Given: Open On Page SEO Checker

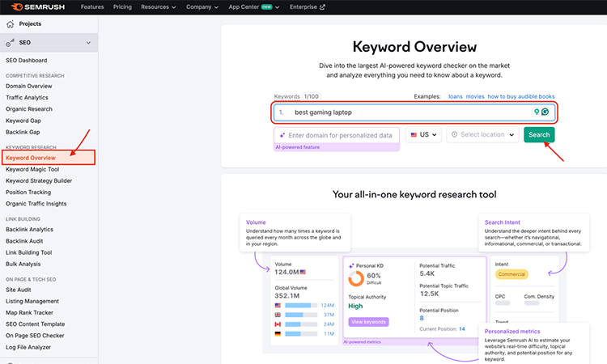Looking at the screenshot, I should (x=35, y=336).
